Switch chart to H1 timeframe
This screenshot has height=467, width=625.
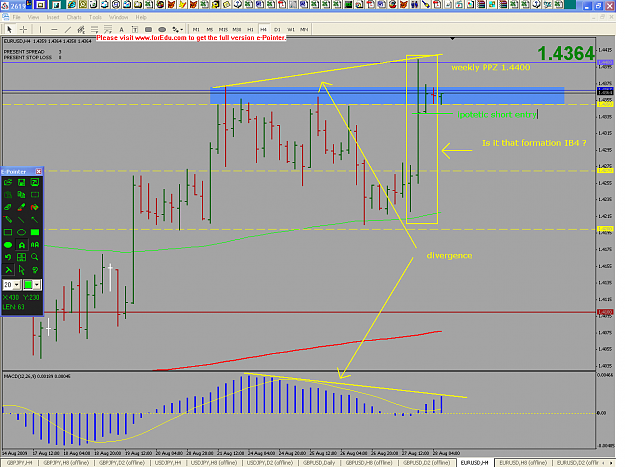click(x=250, y=29)
